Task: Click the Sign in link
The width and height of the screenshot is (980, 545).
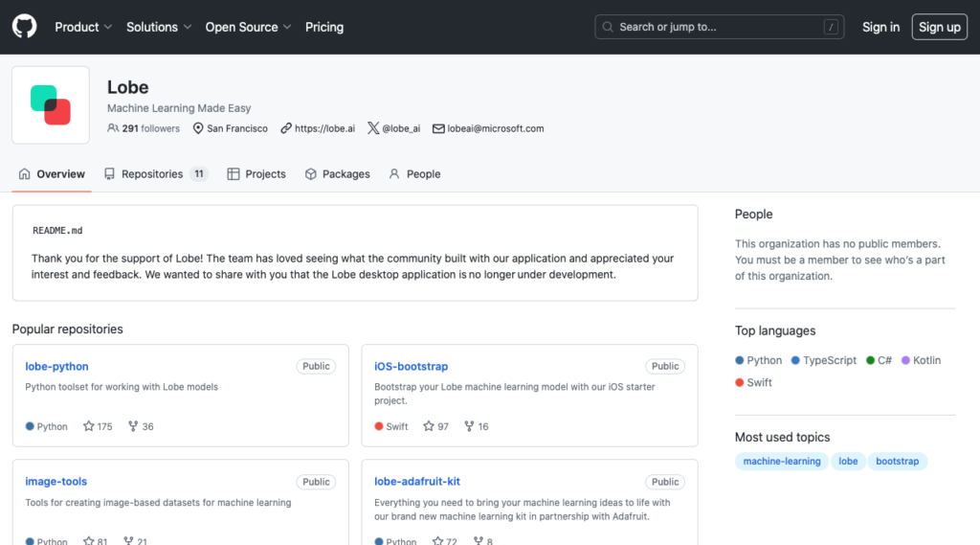Action: (x=880, y=27)
